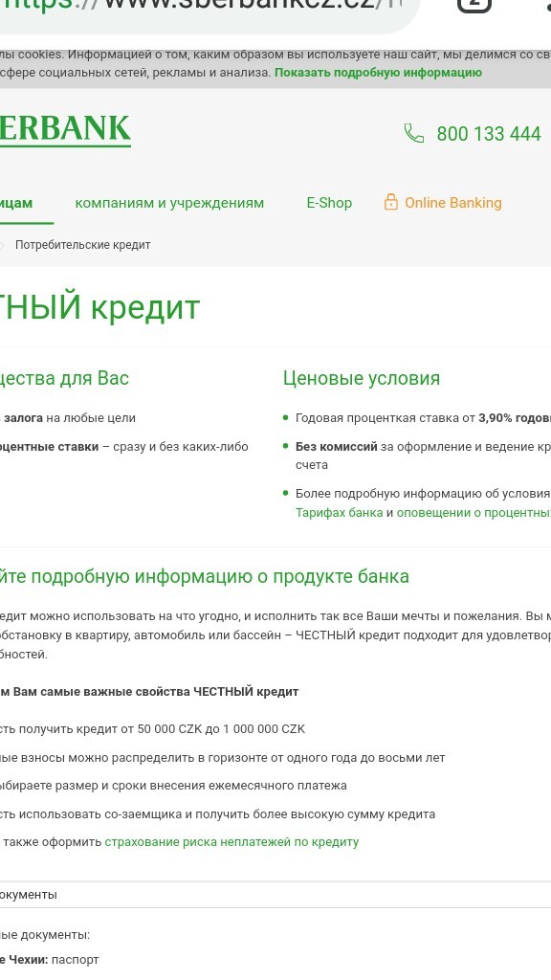
Task: Click the 'кредит' page title heading
Action: [x=99, y=307]
